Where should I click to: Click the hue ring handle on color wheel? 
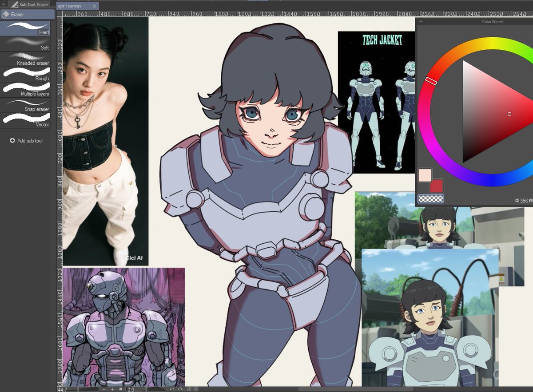click(431, 80)
